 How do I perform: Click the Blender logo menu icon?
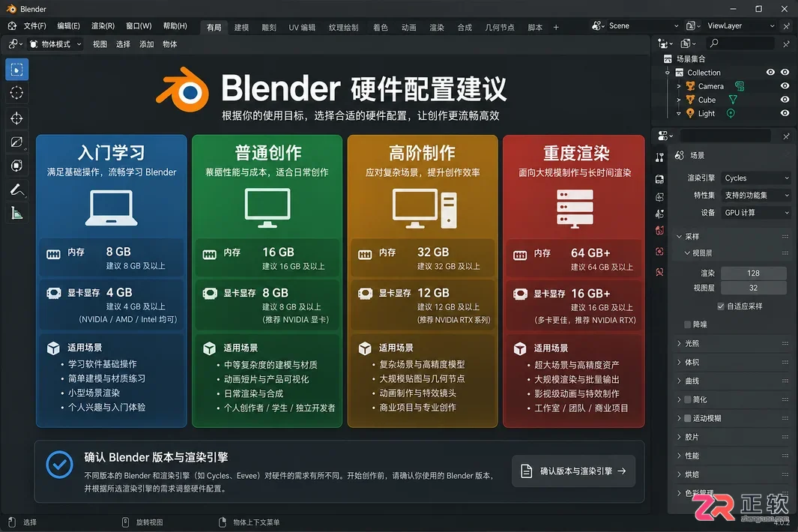tap(12, 26)
